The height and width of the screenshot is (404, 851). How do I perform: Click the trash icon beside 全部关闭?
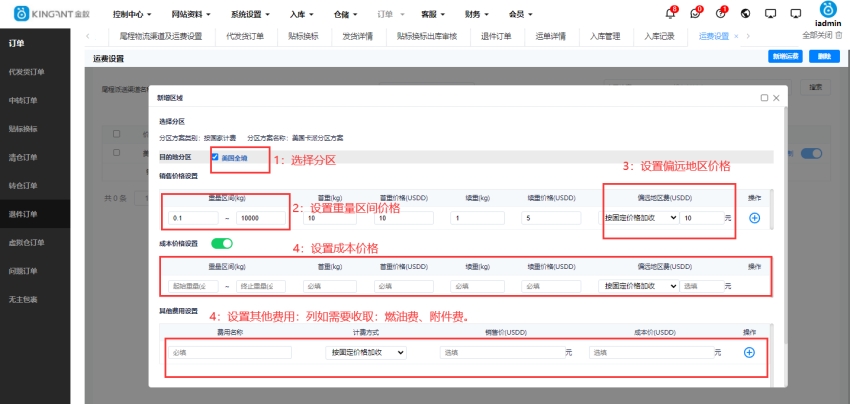click(x=841, y=35)
